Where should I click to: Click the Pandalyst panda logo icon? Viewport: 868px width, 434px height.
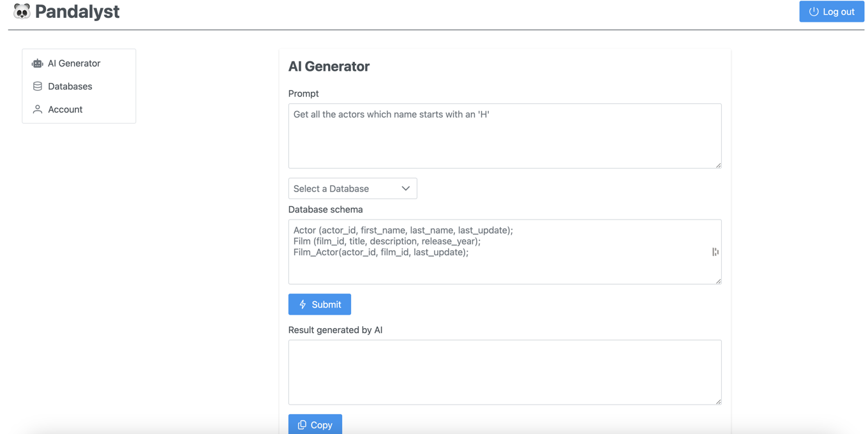pyautogui.click(x=22, y=11)
